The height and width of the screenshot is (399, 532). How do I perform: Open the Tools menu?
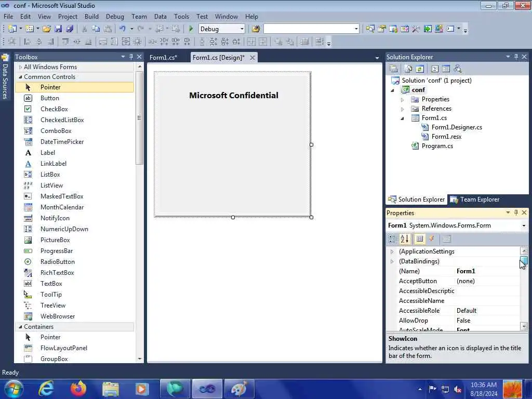coord(181,17)
